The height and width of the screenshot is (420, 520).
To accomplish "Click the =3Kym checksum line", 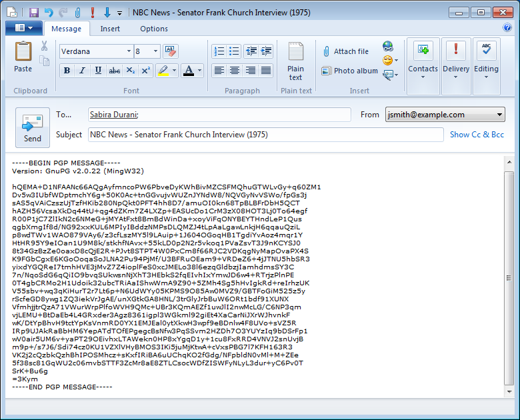I will click(x=25, y=379).
